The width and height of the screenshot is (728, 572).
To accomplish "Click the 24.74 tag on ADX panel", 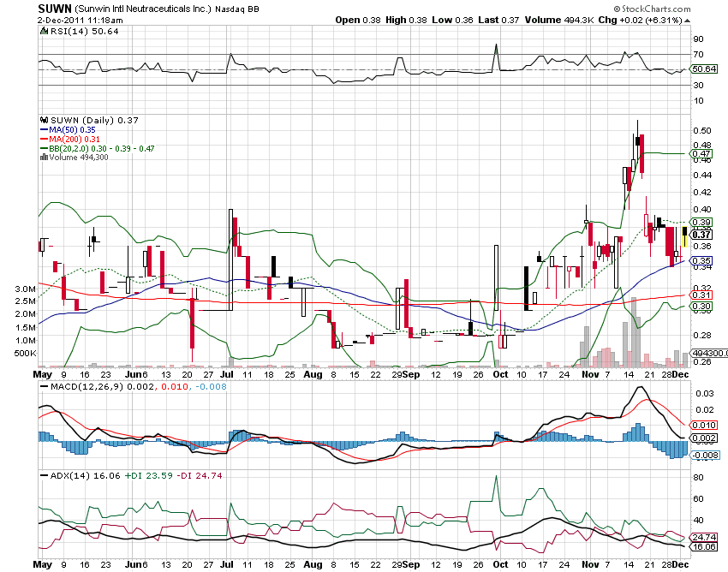I will 704,537.
